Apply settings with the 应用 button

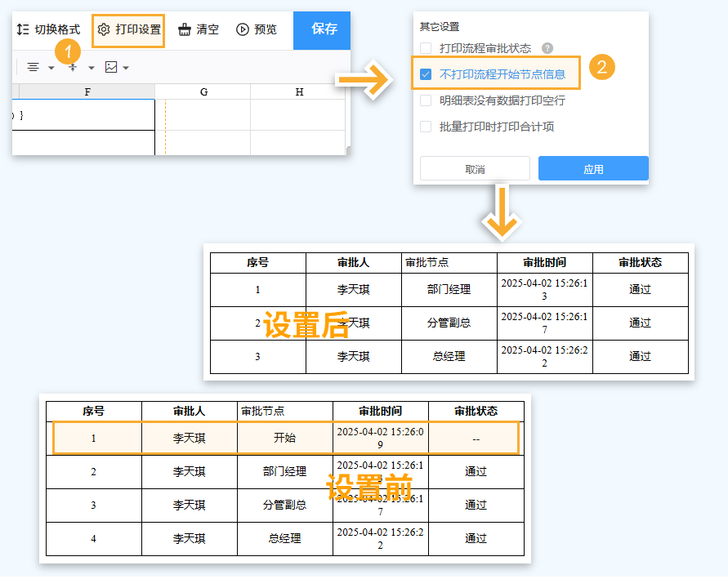coord(593,168)
